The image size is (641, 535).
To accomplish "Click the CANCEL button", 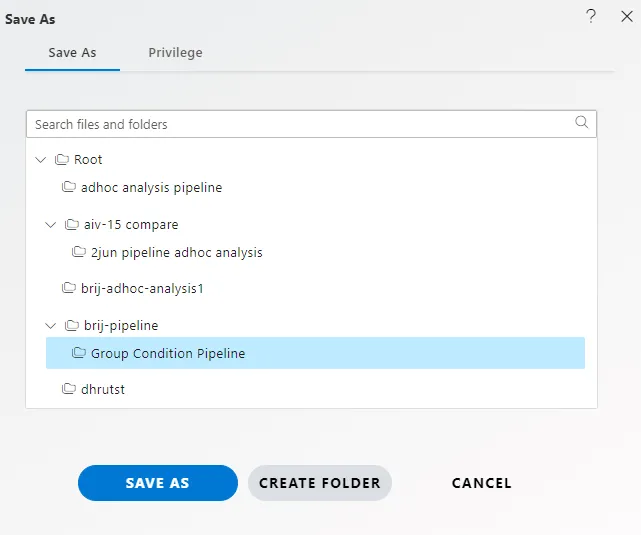I will [482, 483].
